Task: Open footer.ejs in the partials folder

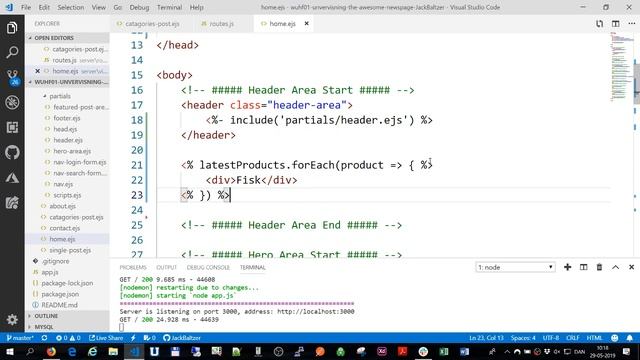Action: 67,118
